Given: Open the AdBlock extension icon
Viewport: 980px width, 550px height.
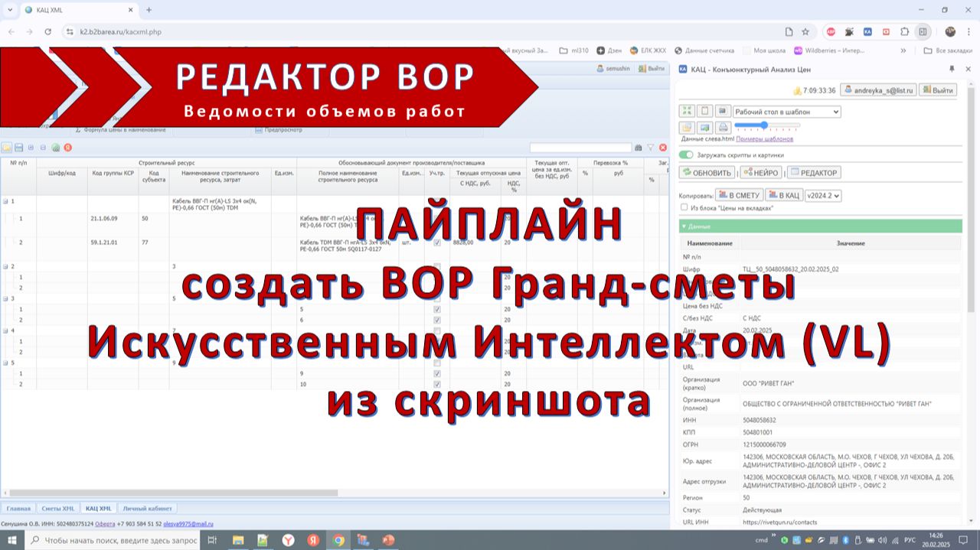Looking at the screenshot, I should [x=831, y=32].
